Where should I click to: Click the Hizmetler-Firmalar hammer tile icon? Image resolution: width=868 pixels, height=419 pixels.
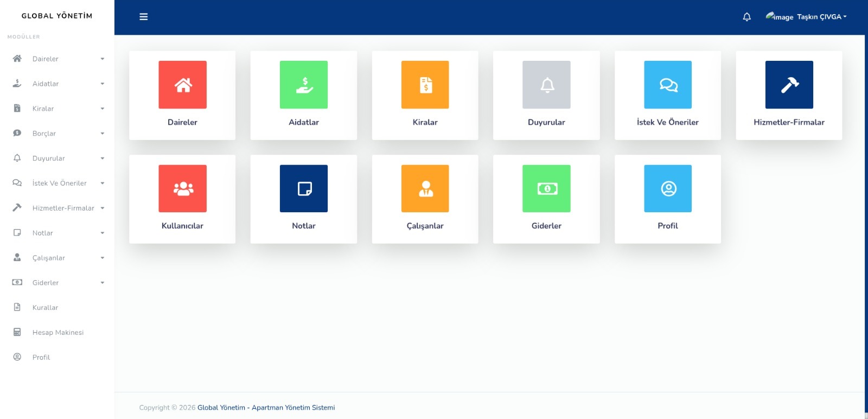coord(789,85)
